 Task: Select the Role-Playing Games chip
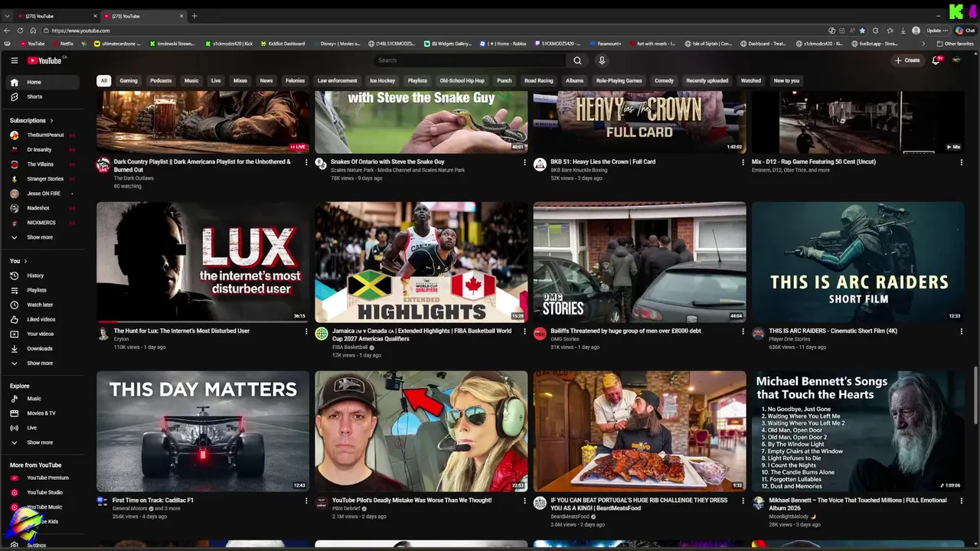point(619,80)
